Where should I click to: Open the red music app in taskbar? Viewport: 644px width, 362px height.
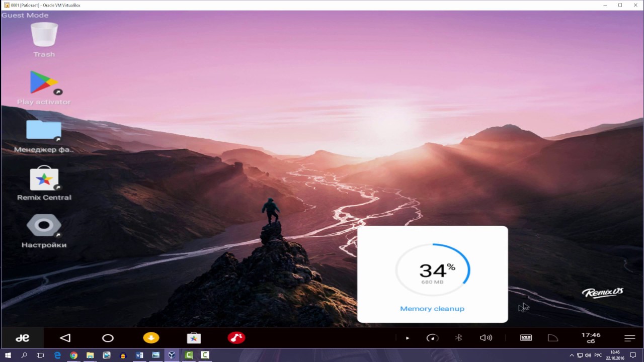236,338
